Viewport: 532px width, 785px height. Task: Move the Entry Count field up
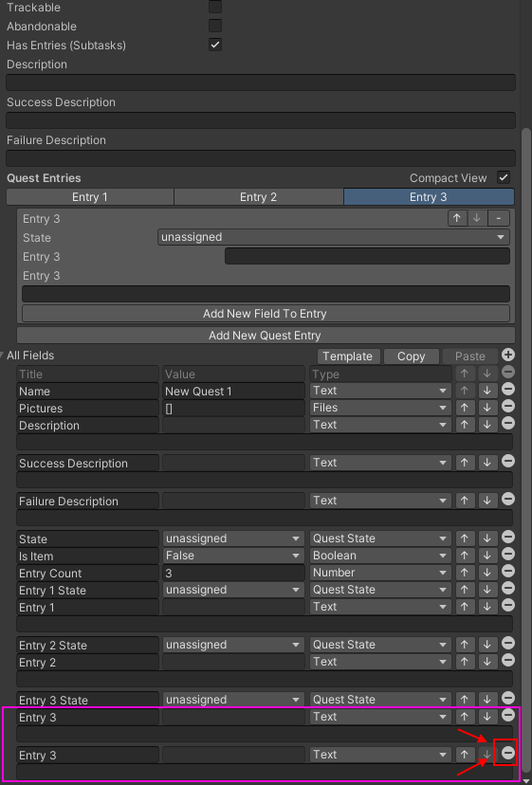(x=465, y=573)
